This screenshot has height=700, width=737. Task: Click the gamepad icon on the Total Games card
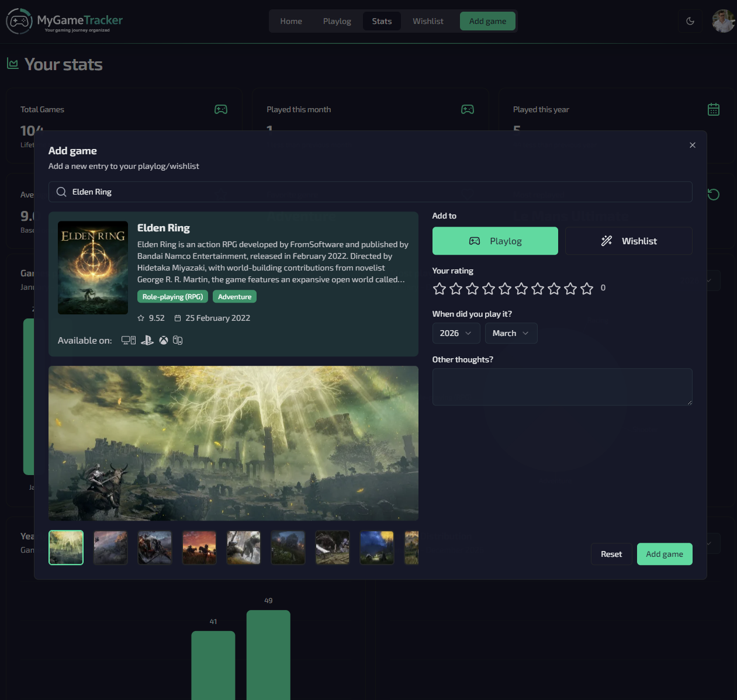coord(220,109)
